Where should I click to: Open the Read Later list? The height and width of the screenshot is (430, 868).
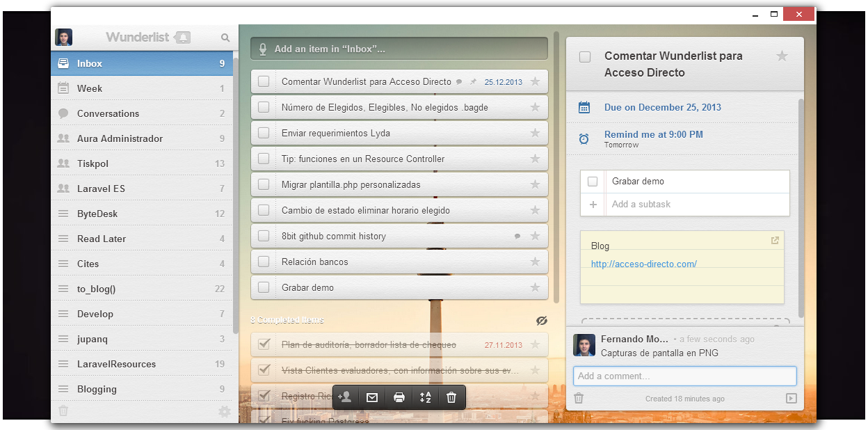[142, 239]
